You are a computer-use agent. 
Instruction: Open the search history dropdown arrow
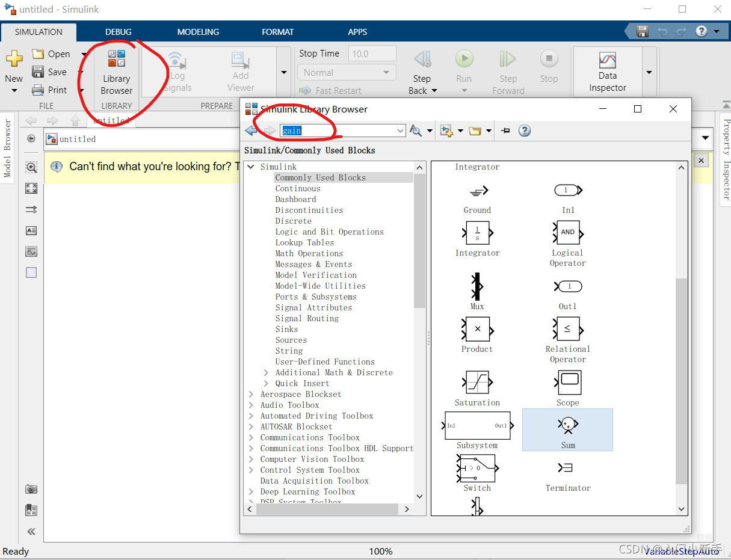pos(399,131)
